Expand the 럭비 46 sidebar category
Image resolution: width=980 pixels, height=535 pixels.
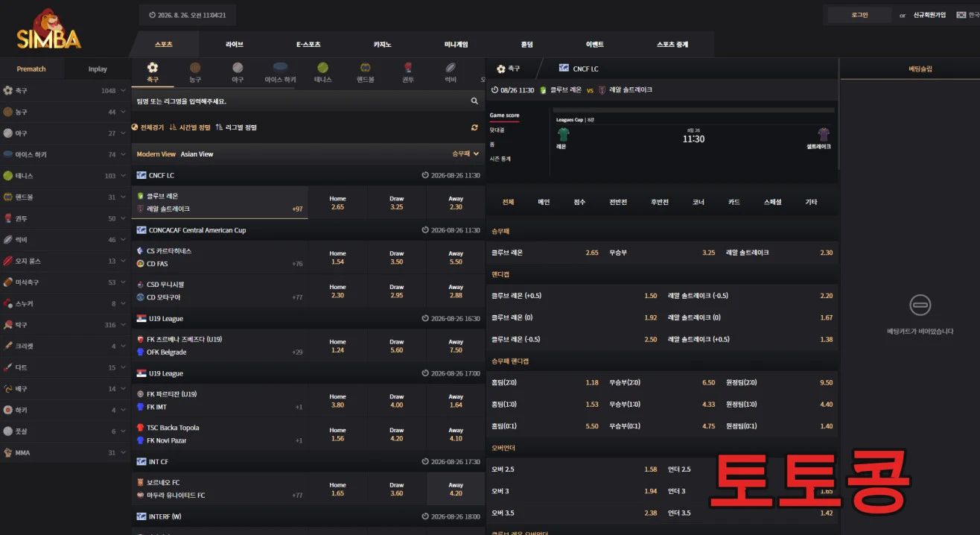click(x=65, y=240)
